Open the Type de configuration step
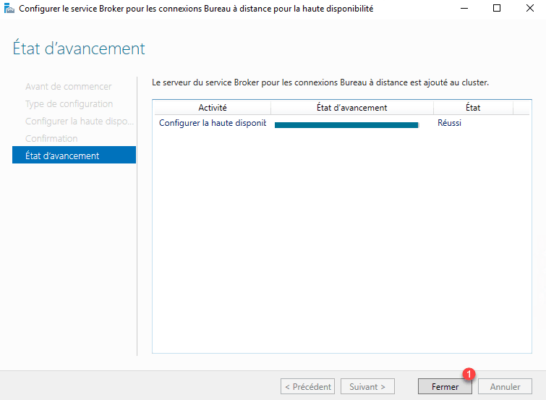546x400 pixels. (x=69, y=104)
